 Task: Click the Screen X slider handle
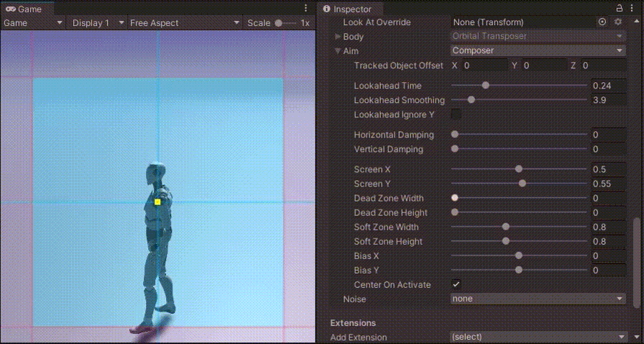point(519,169)
